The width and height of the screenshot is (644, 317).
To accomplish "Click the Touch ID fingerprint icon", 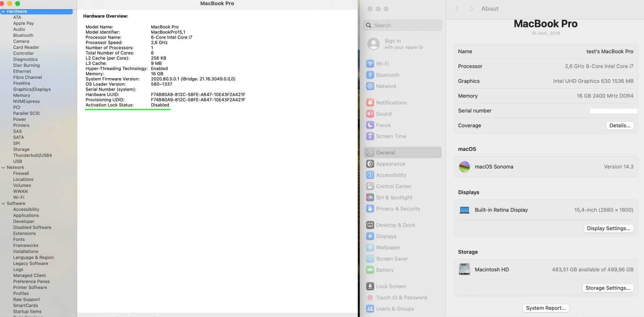I will click(370, 297).
